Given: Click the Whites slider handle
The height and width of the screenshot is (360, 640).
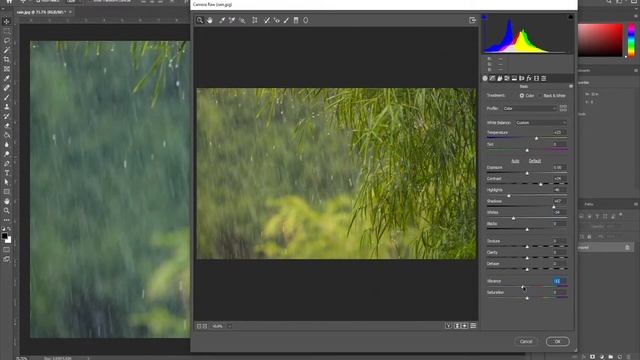Looking at the screenshot, I should (x=513, y=218).
